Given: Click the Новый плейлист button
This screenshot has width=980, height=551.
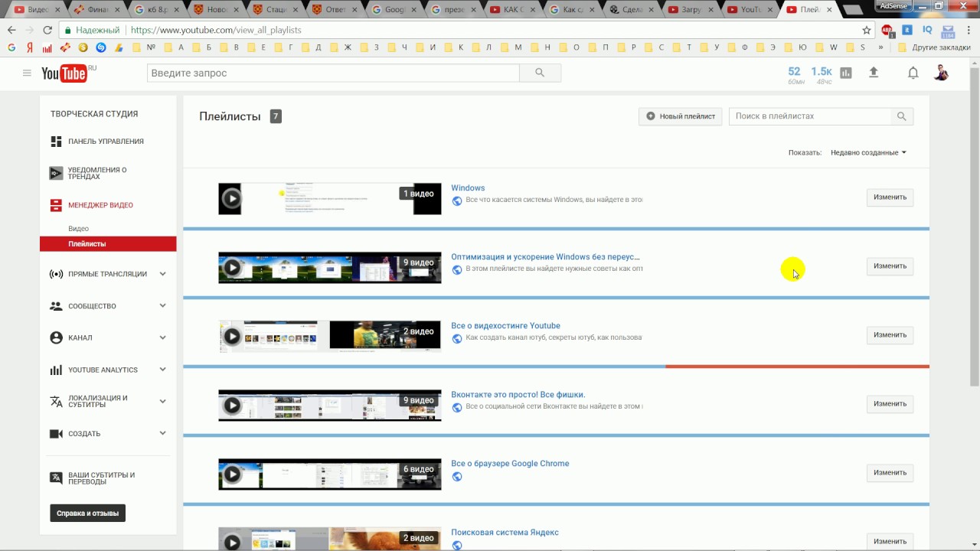Looking at the screenshot, I should [681, 116].
